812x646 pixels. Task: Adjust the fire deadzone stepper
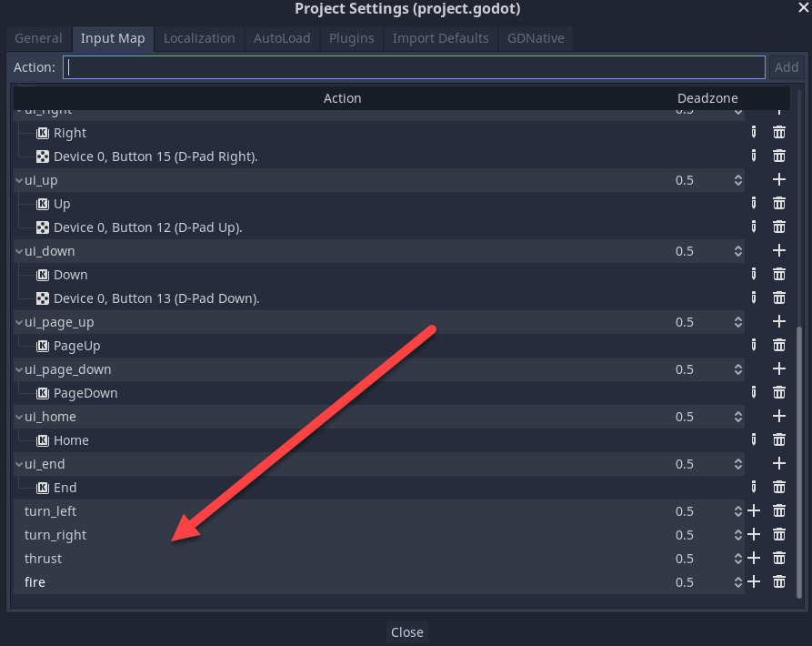[738, 582]
